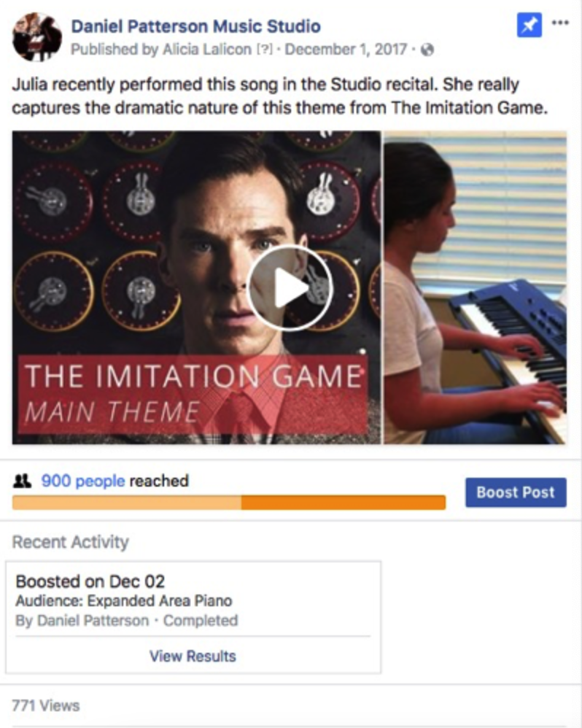
Task: Play the Imitation Game video
Action: point(290,288)
